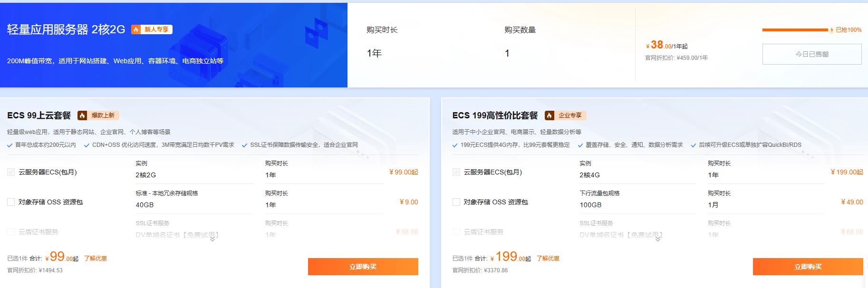868x288 pixels.
Task: Click the ￥49.00 OSS price
Action: click(x=852, y=202)
